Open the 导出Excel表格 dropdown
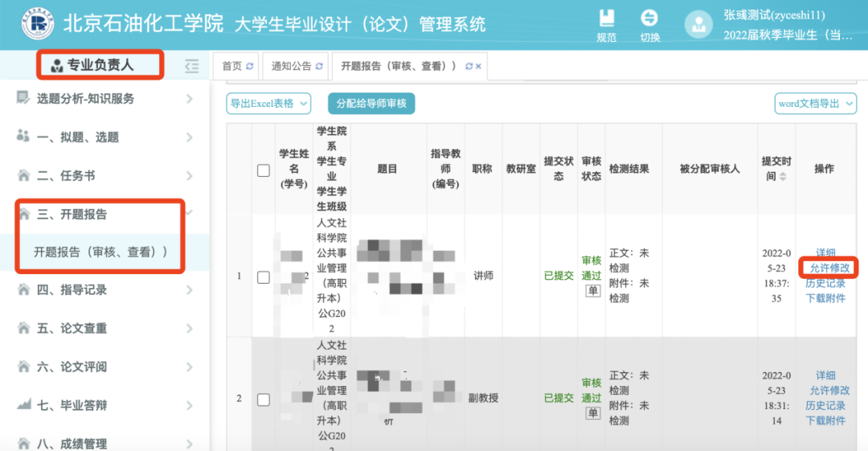 coord(269,103)
